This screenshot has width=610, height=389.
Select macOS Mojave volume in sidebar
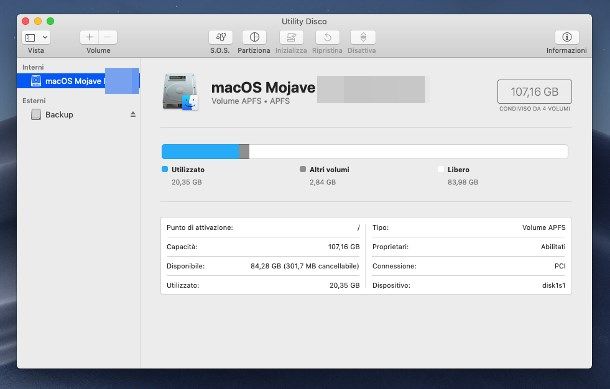coord(78,81)
